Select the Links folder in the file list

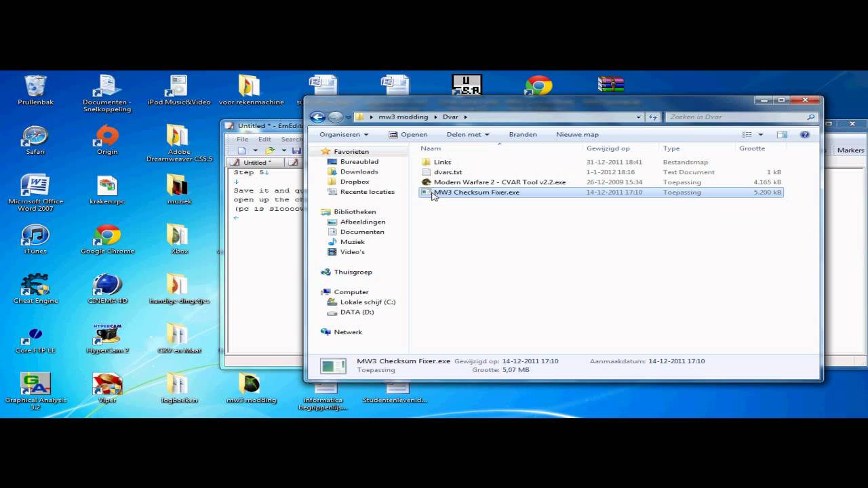click(x=442, y=162)
